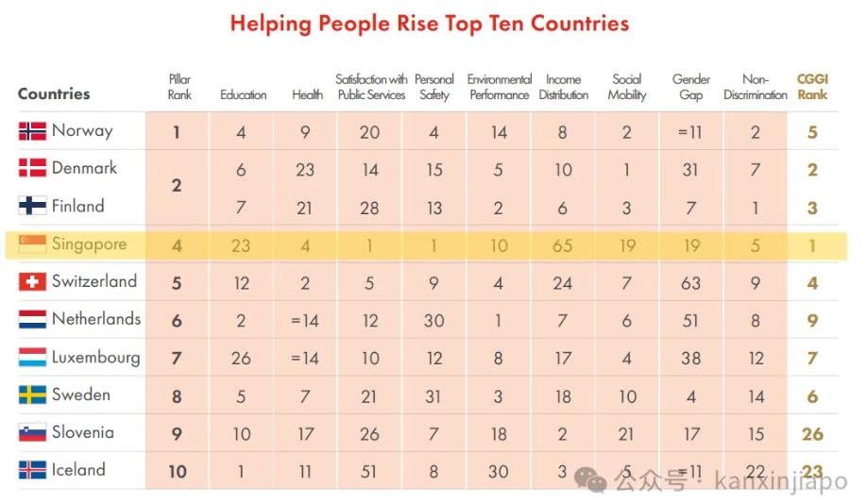Click the Luxembourg country name
Viewport: 867px width, 504px height.
tap(95, 358)
